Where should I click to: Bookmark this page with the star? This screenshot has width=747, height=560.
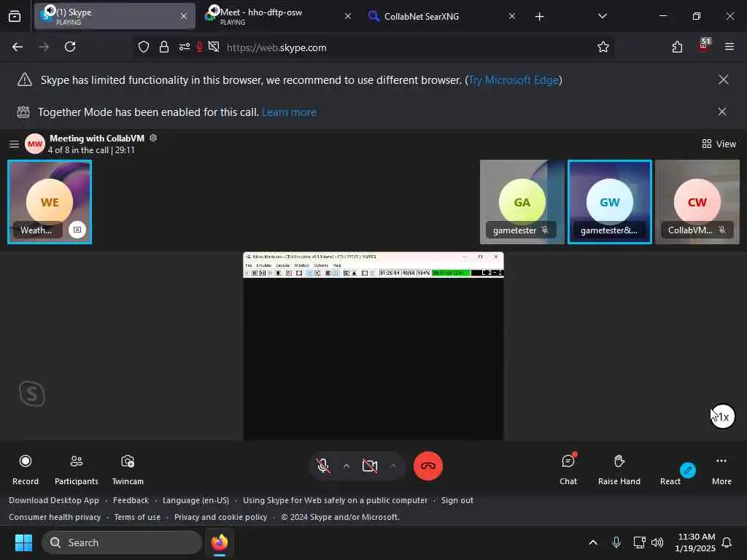[603, 47]
